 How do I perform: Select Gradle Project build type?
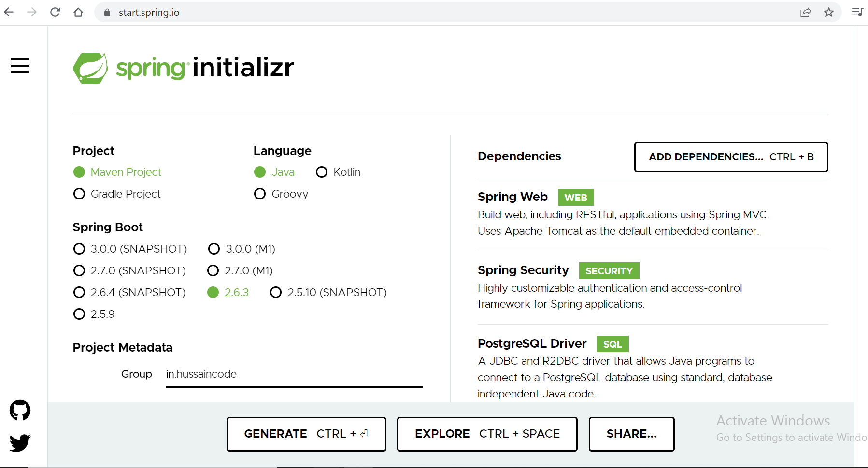coord(79,194)
